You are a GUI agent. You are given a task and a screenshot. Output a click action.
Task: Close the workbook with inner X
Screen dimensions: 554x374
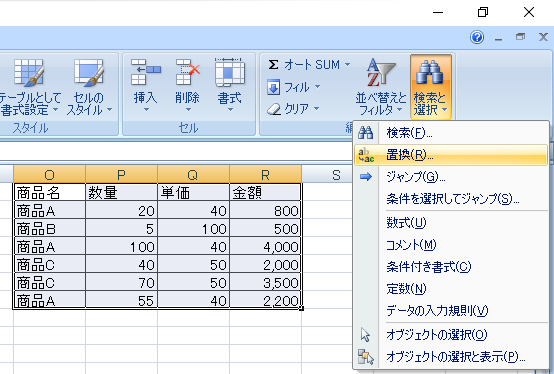[x=543, y=37]
